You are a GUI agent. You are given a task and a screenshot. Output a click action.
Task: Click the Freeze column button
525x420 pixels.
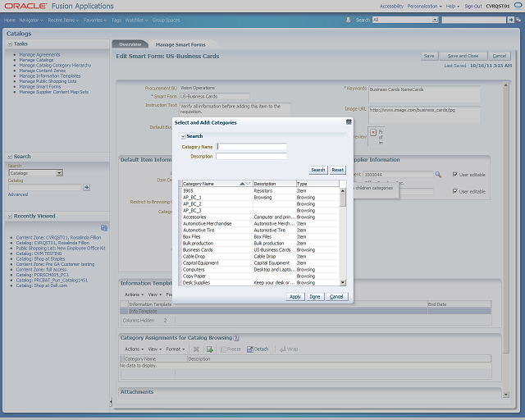(x=231, y=349)
